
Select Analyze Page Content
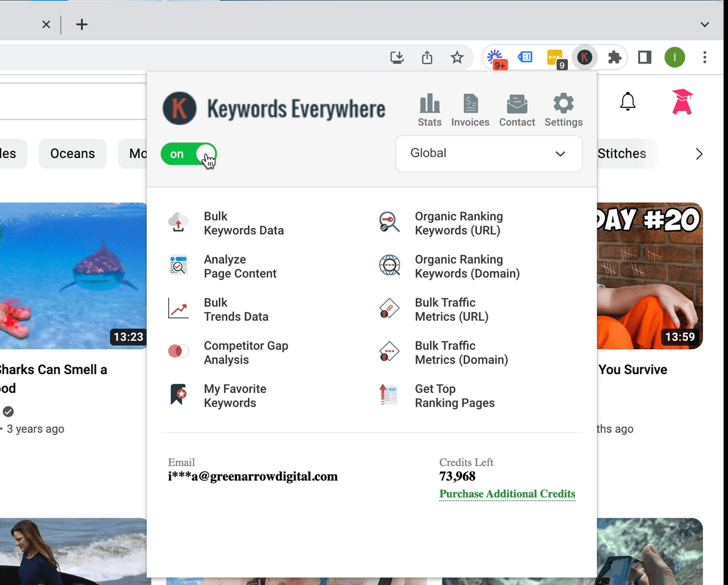[x=240, y=266]
